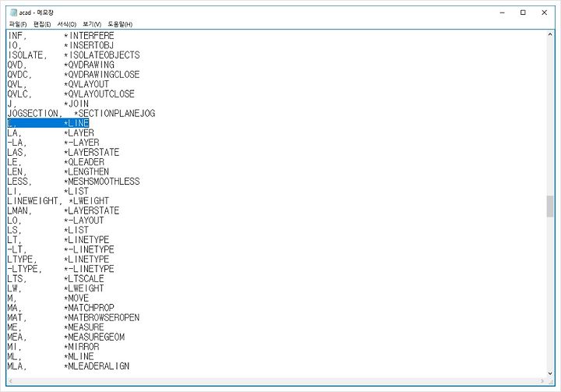The height and width of the screenshot is (392, 561).
Task: Click the *MLEADERALIGN text
Action: point(97,366)
